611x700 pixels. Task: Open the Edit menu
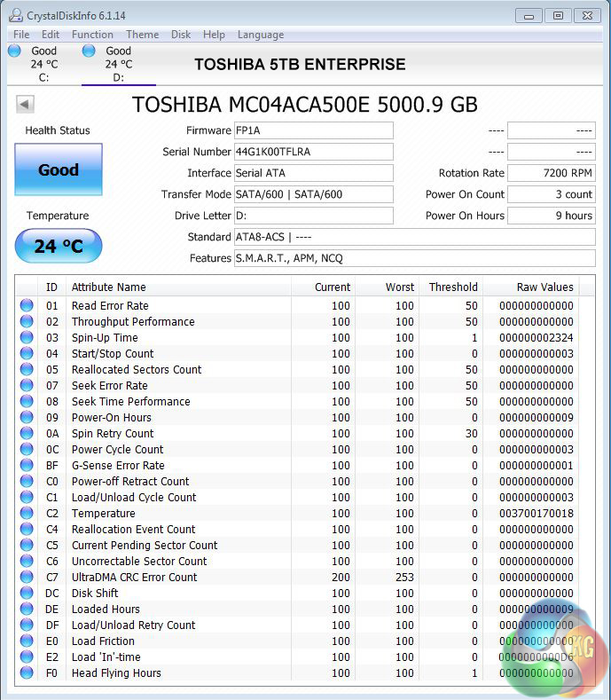[x=50, y=35]
